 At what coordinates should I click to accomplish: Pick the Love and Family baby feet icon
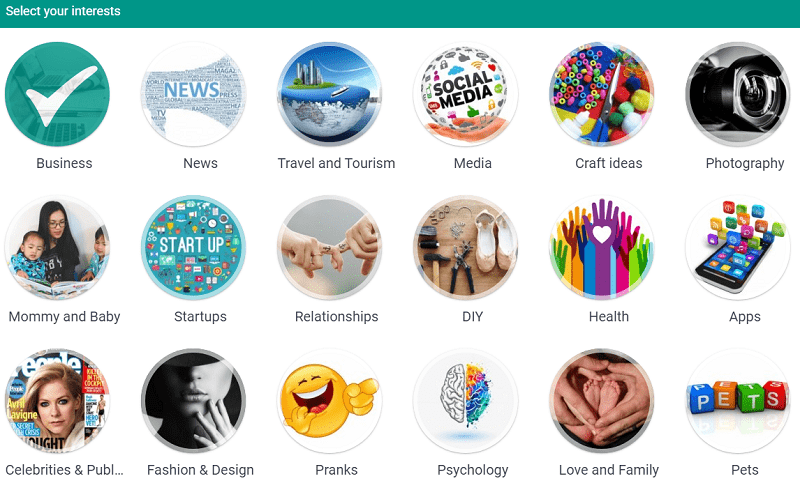[x=602, y=401]
